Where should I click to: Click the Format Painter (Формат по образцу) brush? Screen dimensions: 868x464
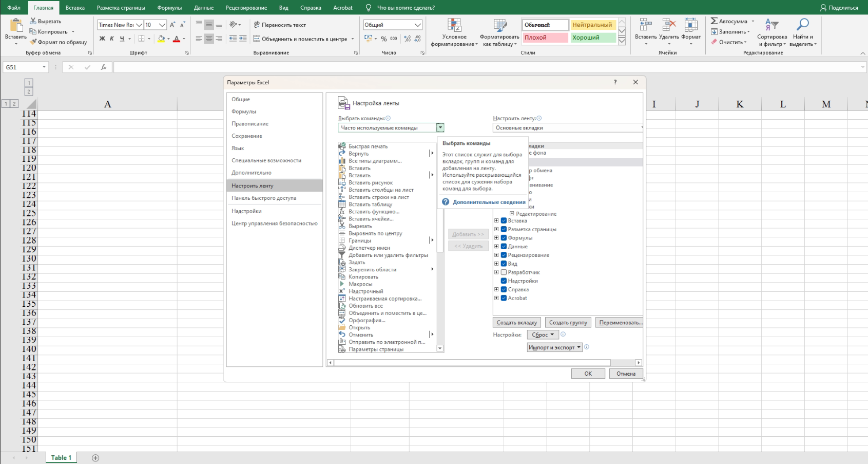pos(33,42)
